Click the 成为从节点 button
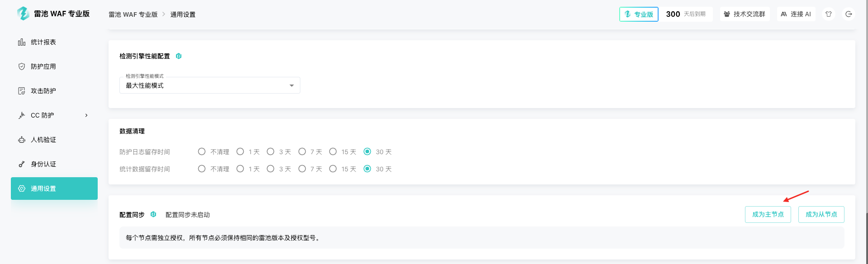The height and width of the screenshot is (264, 868). 821,214
